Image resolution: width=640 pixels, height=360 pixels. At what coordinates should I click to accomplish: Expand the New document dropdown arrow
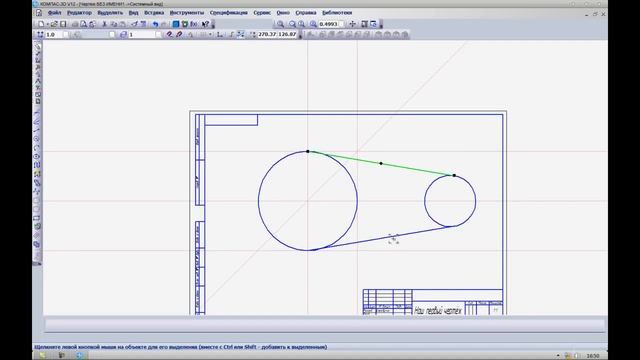click(x=47, y=24)
